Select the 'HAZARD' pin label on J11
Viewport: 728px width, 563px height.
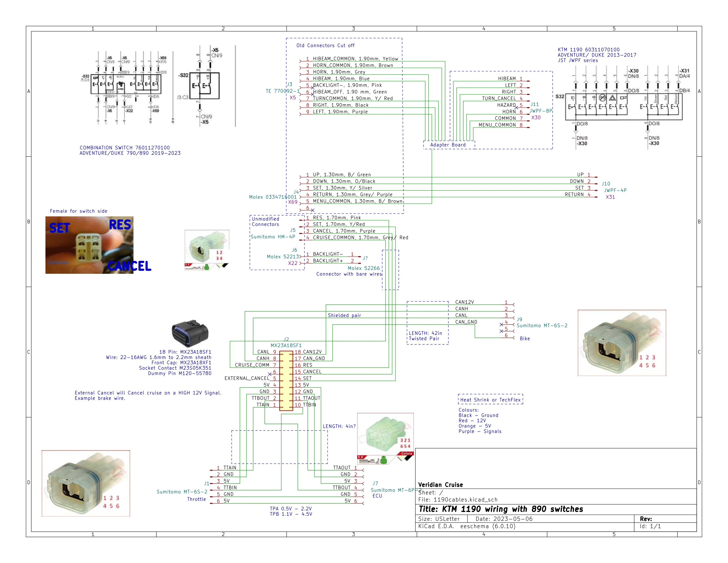[506, 105]
